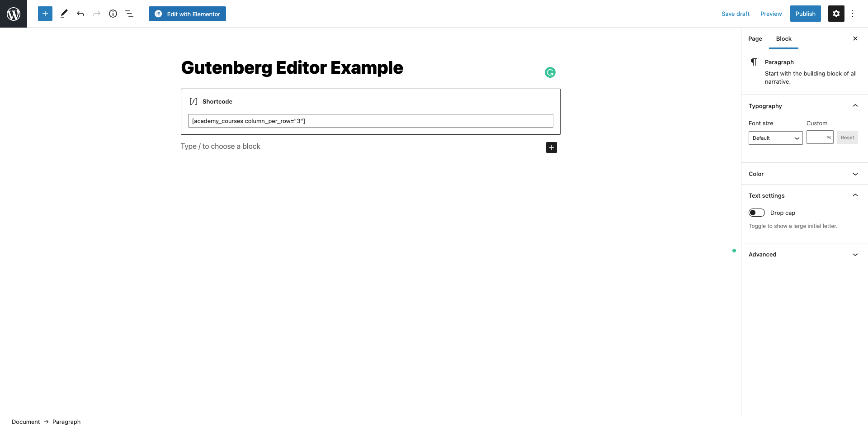Open the Font size dropdown
This screenshot has width=868, height=427.
[775, 138]
